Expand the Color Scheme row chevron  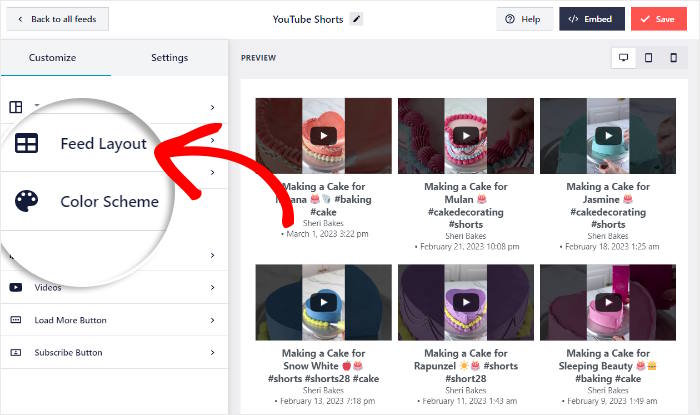pos(212,173)
